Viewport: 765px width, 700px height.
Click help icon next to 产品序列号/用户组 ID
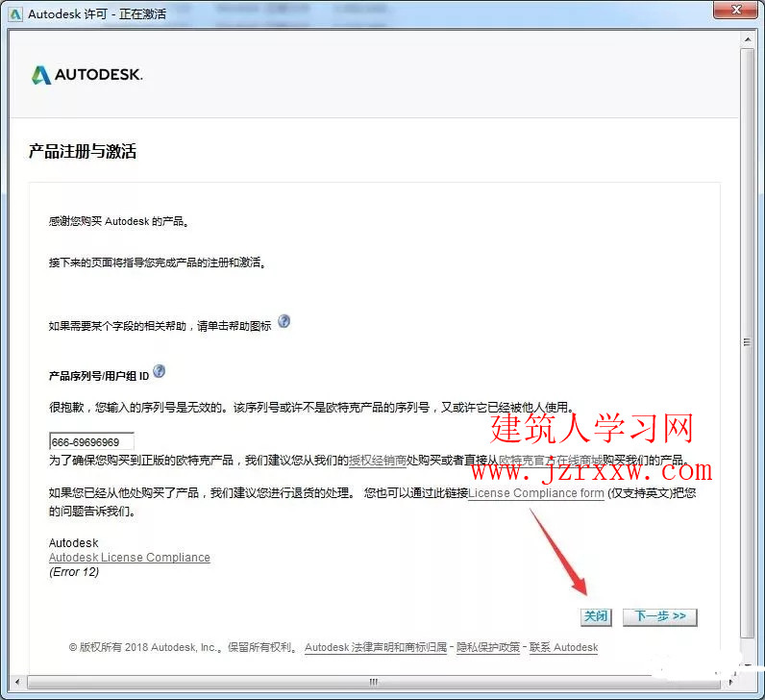159,371
